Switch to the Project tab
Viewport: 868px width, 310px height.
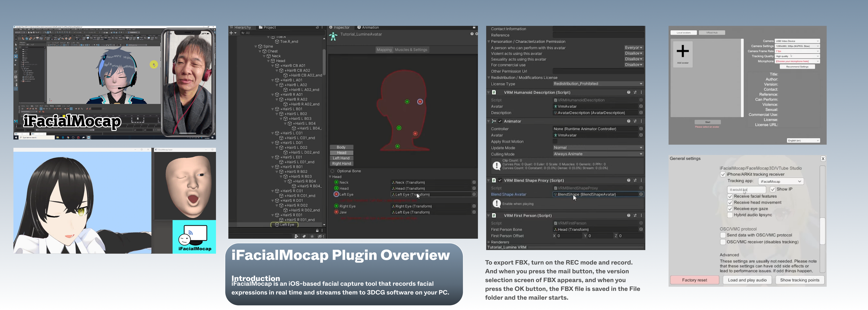[267, 27]
